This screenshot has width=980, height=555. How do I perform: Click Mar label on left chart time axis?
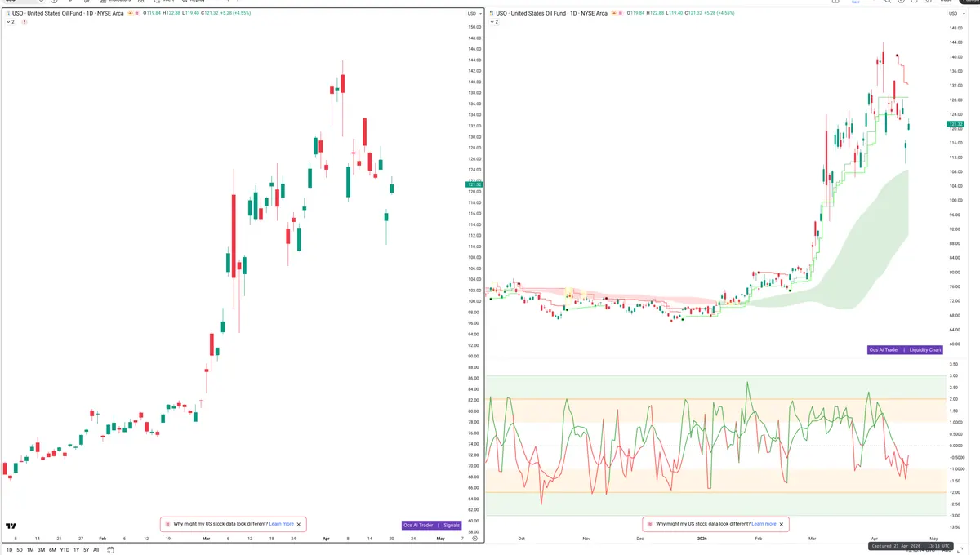[206, 539]
